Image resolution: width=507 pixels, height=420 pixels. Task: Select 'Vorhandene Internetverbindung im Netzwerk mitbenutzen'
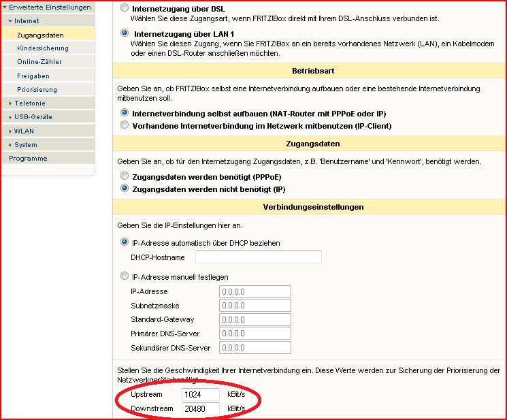pyautogui.click(x=125, y=125)
